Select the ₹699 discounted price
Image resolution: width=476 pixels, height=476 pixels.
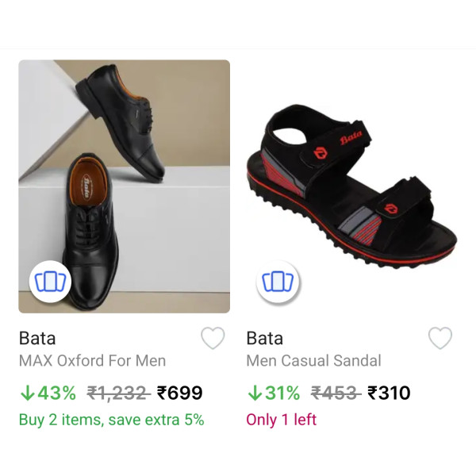[180, 393]
